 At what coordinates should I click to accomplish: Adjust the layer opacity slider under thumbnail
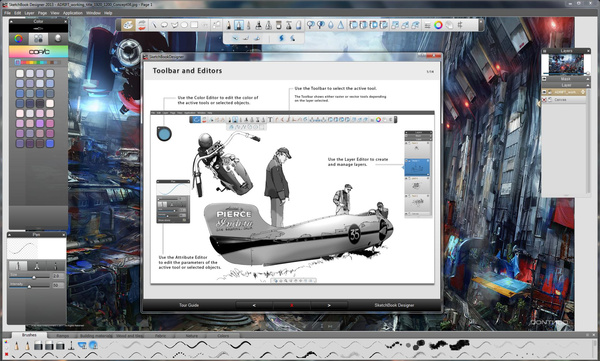[567, 74]
